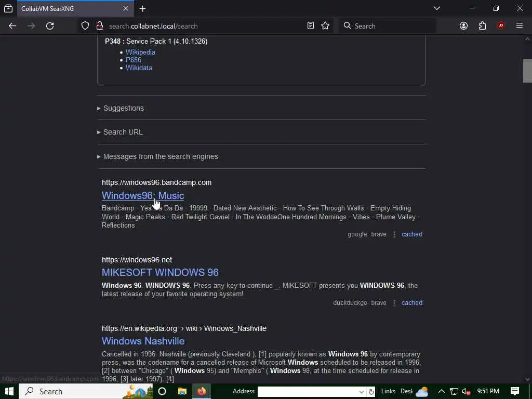Open the clock showing 9:51 PM

[x=488, y=391]
